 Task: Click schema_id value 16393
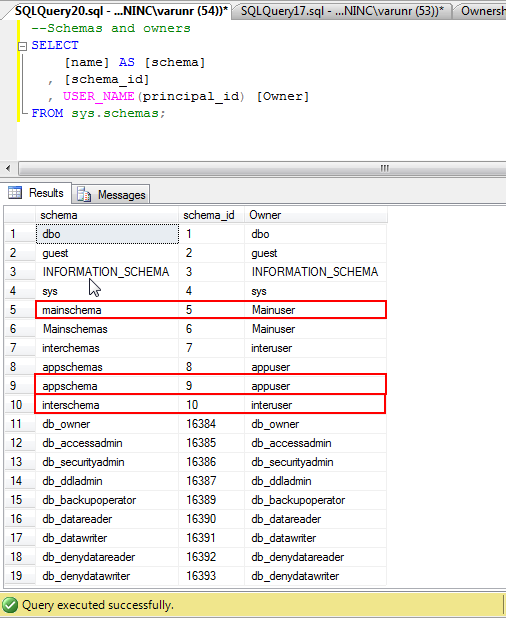coord(212,576)
